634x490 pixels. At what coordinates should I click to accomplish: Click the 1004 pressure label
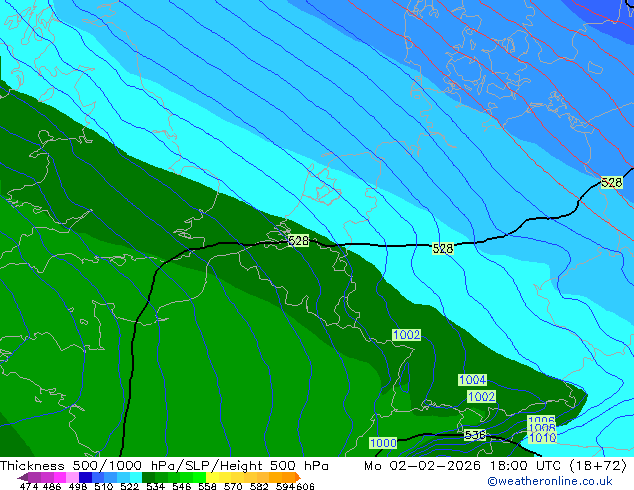(x=472, y=380)
